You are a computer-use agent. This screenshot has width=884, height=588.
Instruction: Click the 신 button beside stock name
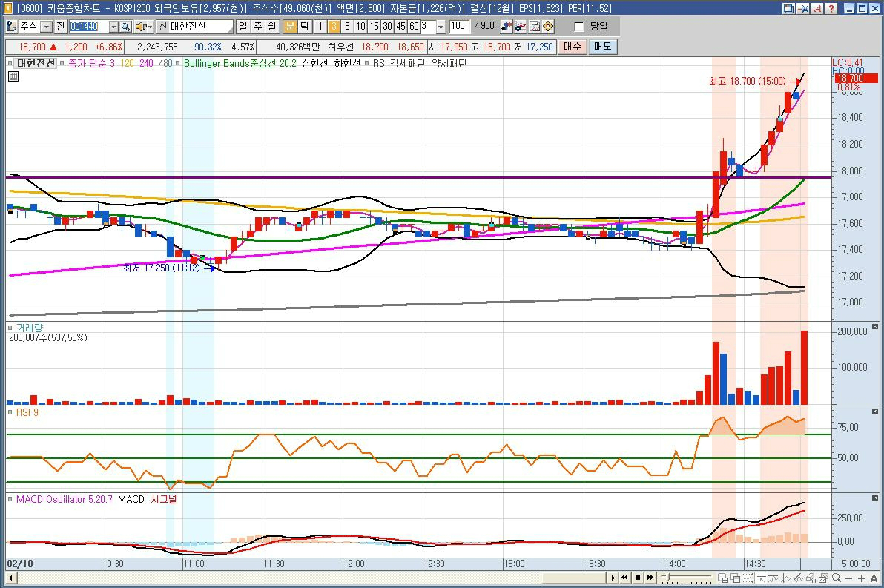163,27
